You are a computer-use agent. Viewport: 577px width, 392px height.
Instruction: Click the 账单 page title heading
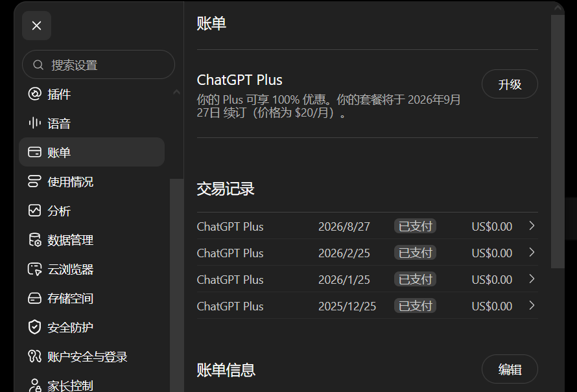point(211,23)
